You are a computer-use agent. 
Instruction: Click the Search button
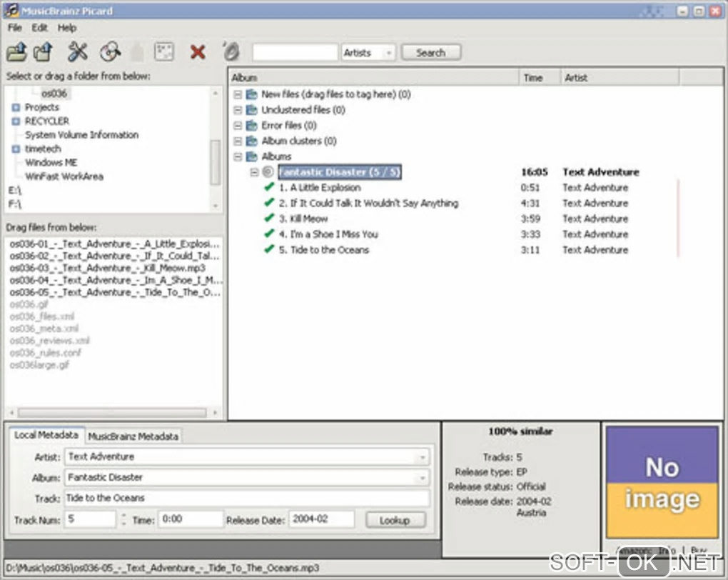point(431,53)
